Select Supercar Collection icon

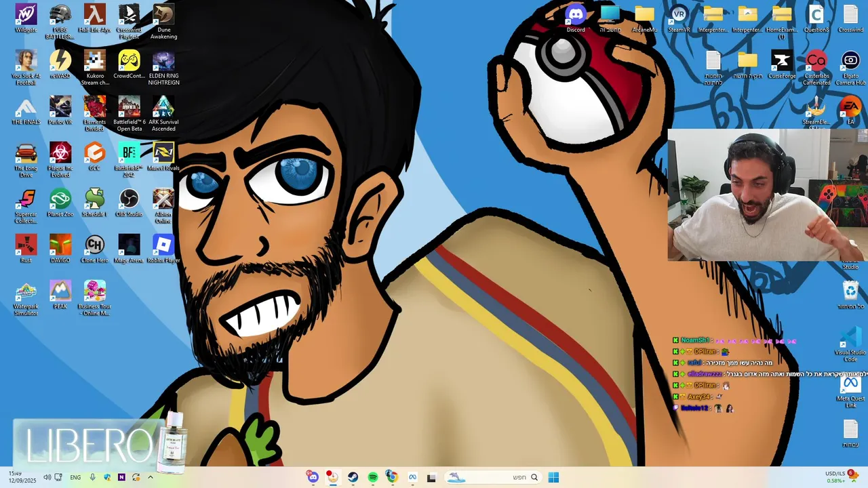click(x=26, y=205)
